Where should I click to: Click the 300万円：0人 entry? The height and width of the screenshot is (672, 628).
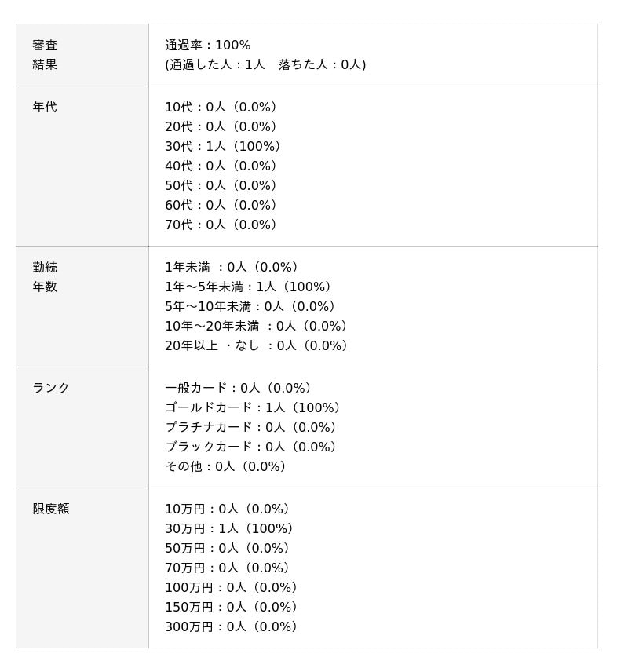point(234,627)
